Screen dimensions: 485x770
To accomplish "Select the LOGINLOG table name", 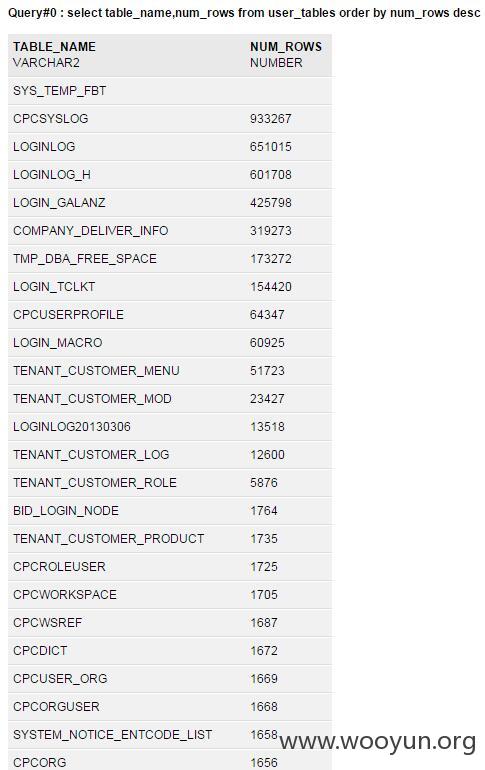I will tap(44, 146).
